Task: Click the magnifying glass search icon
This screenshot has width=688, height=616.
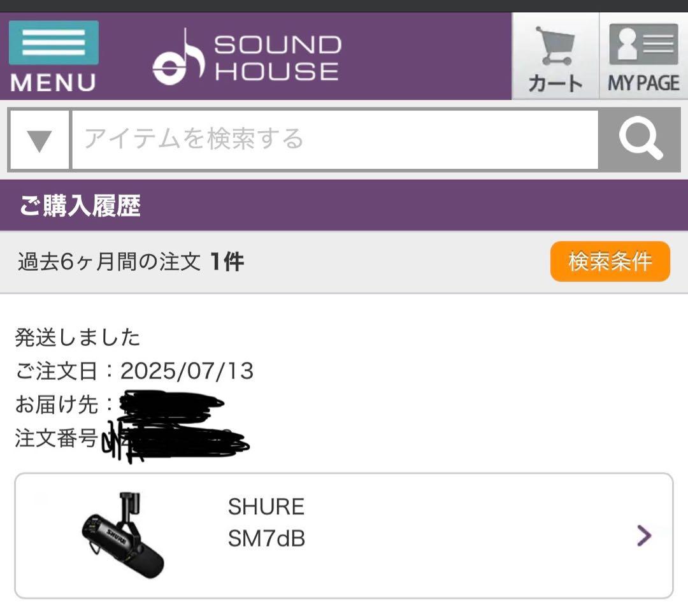Action: point(641,140)
